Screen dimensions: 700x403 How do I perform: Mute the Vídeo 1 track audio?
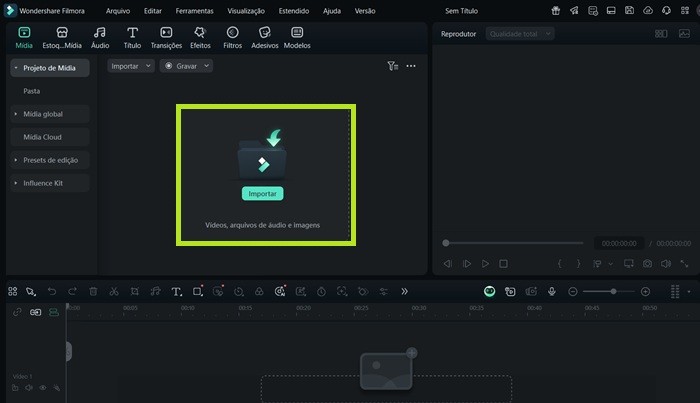pos(29,387)
